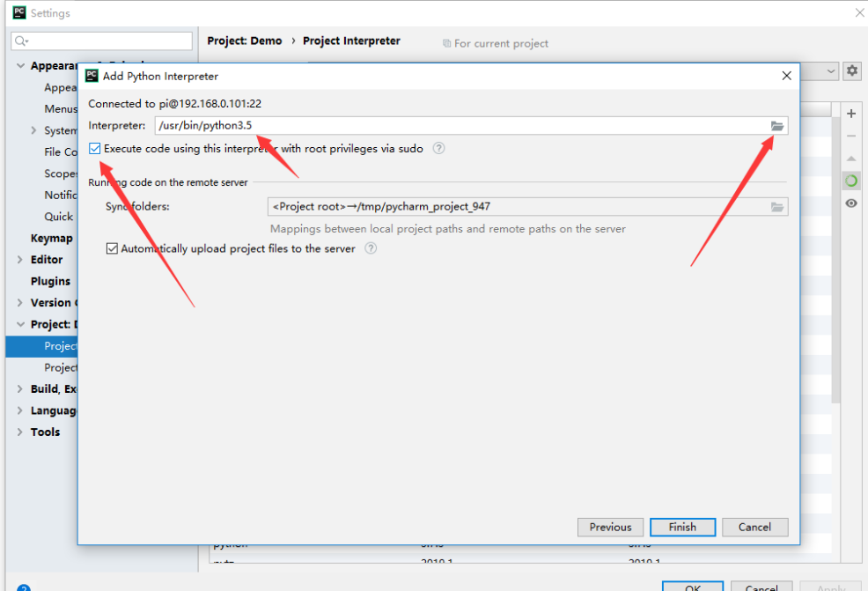Select Scopes settings item
The image size is (868, 591).
tap(61, 174)
